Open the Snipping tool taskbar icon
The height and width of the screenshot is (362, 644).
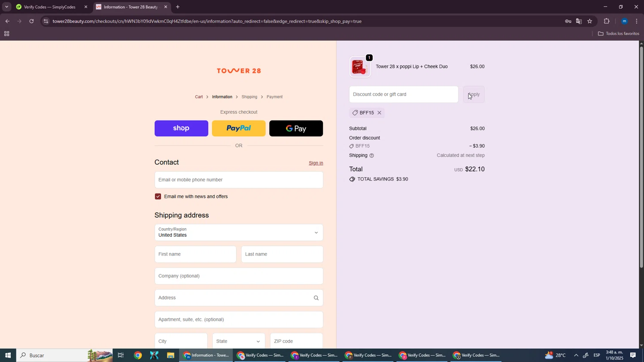[x=154, y=355]
